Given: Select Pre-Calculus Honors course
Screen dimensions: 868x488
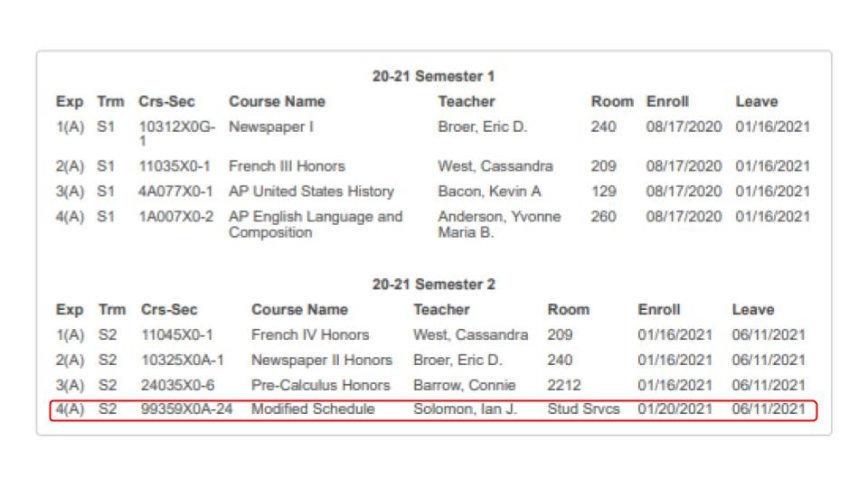Looking at the screenshot, I should 320,385.
